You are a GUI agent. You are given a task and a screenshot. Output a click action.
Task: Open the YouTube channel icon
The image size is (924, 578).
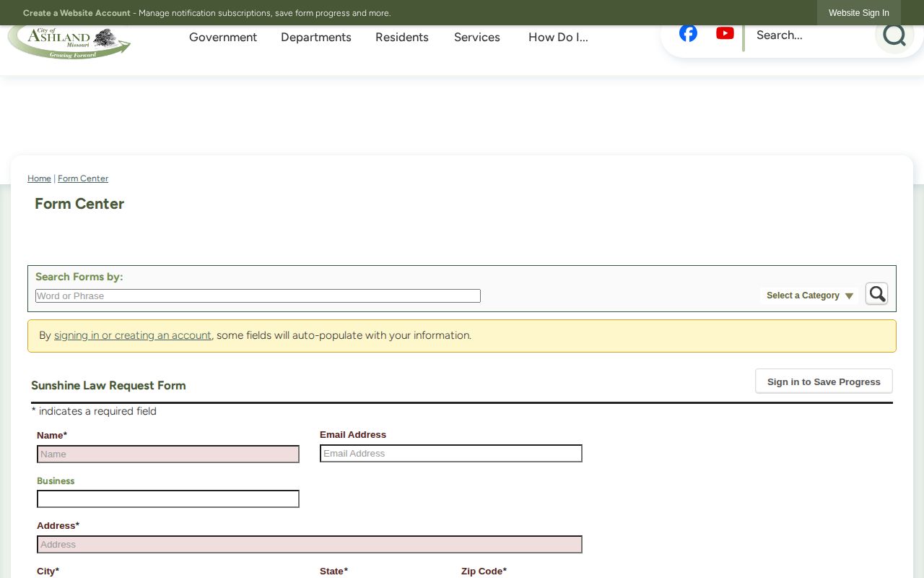[x=725, y=33]
